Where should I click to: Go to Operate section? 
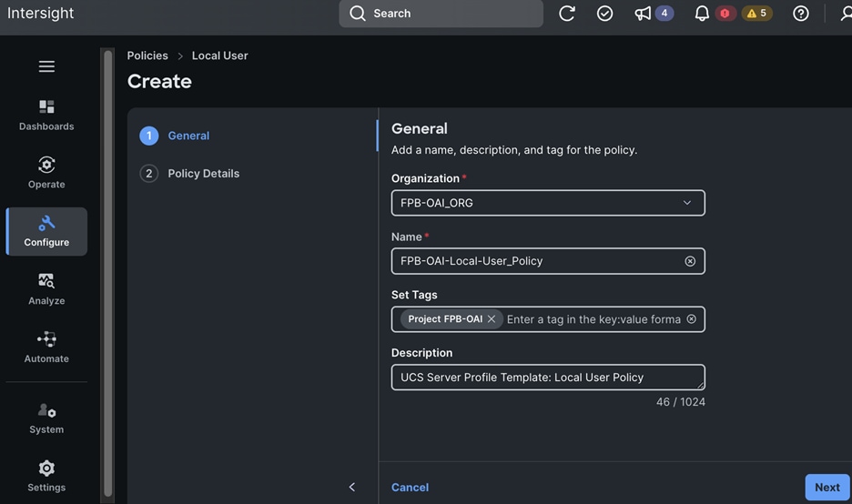tap(46, 173)
